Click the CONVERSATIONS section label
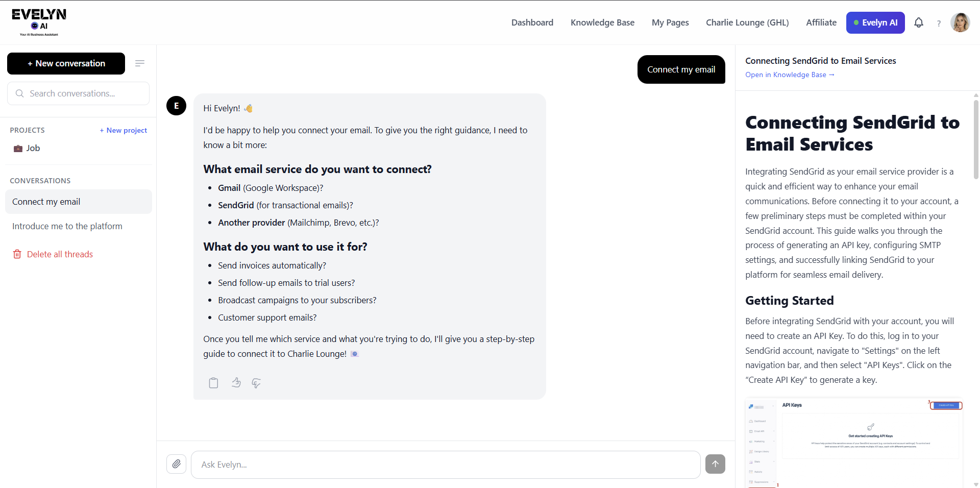 pos(40,181)
